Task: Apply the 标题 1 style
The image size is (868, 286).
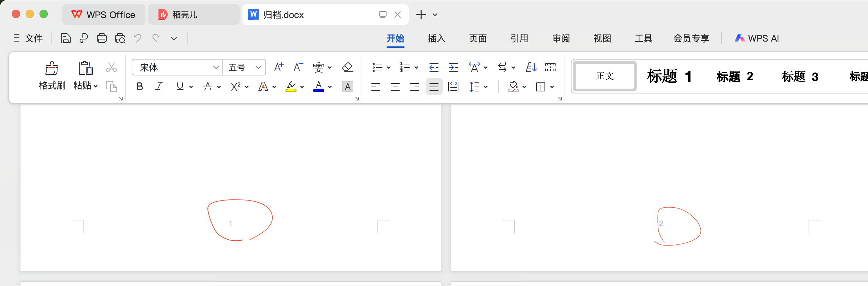Action: (669, 76)
